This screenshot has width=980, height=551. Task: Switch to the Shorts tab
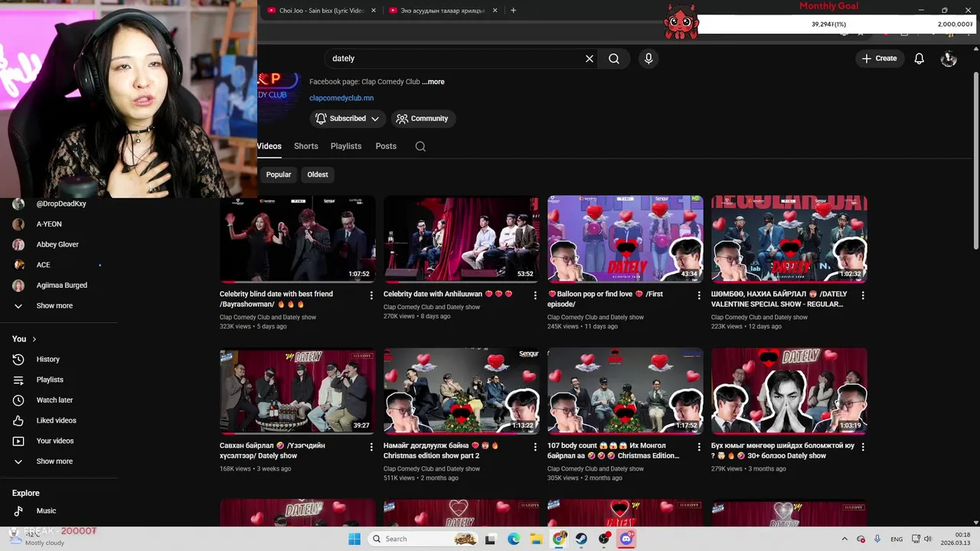pos(305,146)
